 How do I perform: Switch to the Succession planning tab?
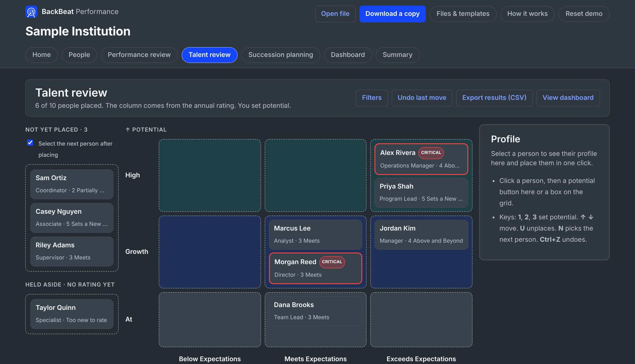[281, 55]
